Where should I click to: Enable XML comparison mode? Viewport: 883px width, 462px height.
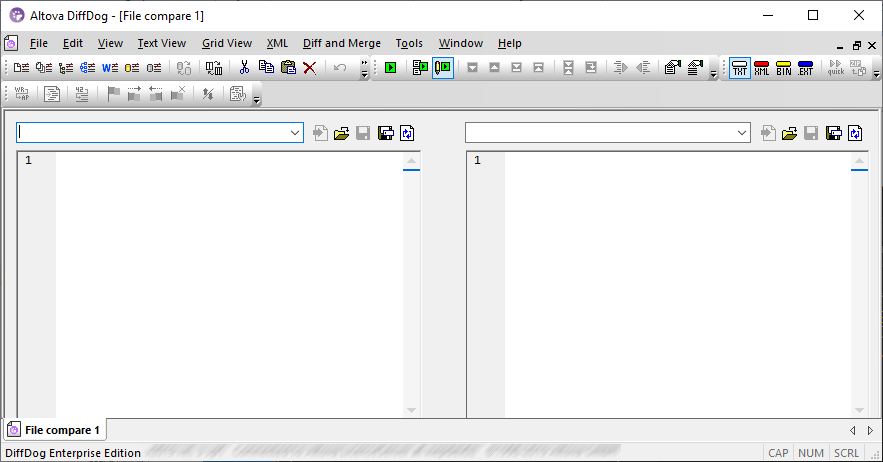coord(761,68)
